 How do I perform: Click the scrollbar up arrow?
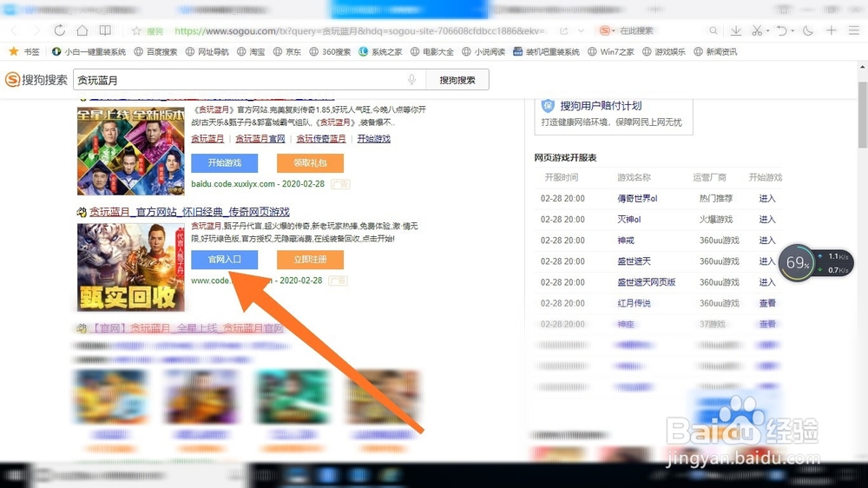863,67
